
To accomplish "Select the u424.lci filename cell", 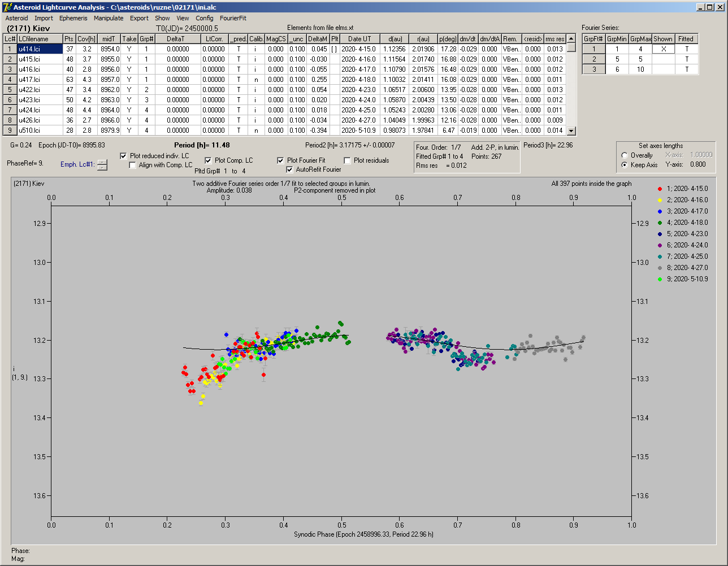I will point(40,110).
